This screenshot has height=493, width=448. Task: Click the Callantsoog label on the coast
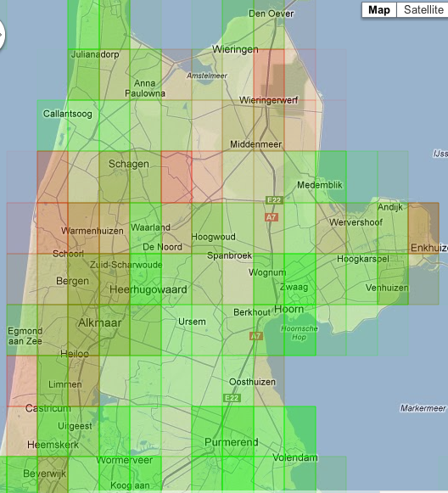(x=68, y=114)
